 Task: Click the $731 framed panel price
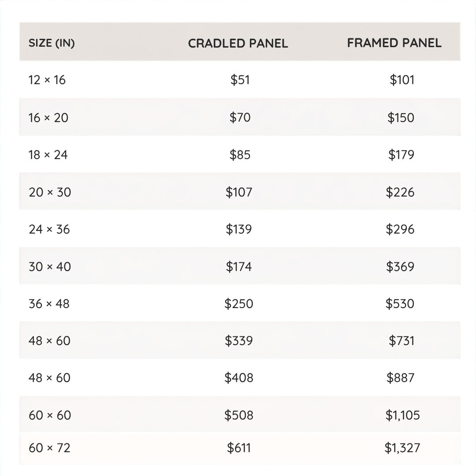402,341
